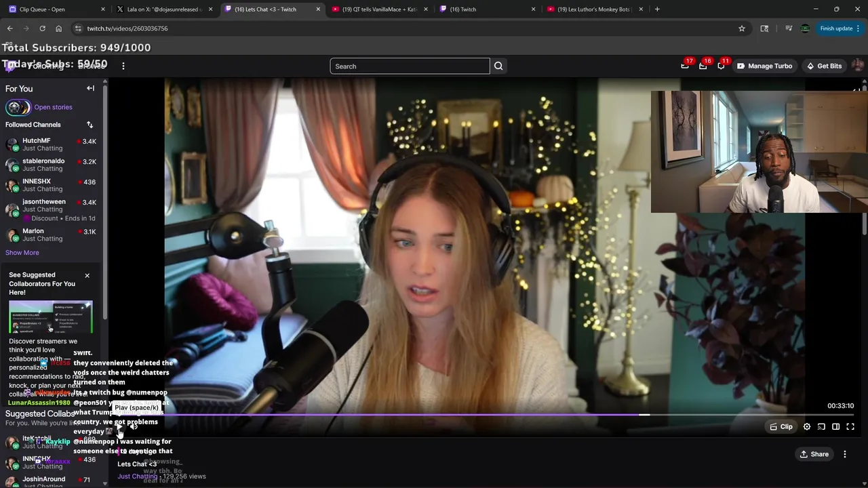Open the browser extensions icon

[x=764, y=28]
